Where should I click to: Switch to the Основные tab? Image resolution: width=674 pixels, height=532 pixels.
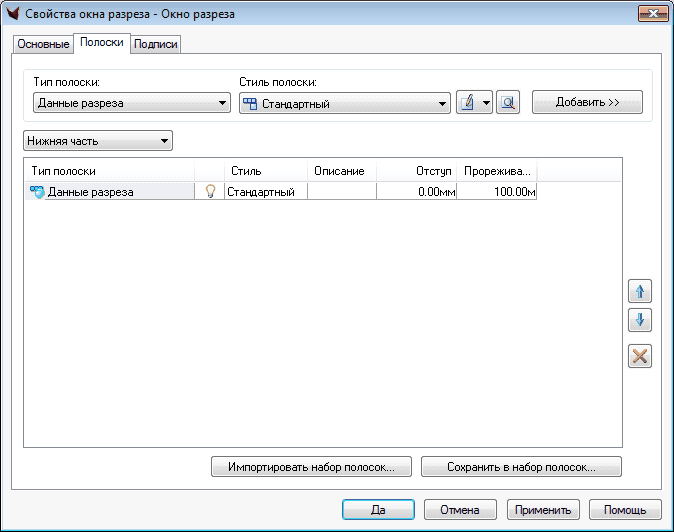click(x=43, y=45)
